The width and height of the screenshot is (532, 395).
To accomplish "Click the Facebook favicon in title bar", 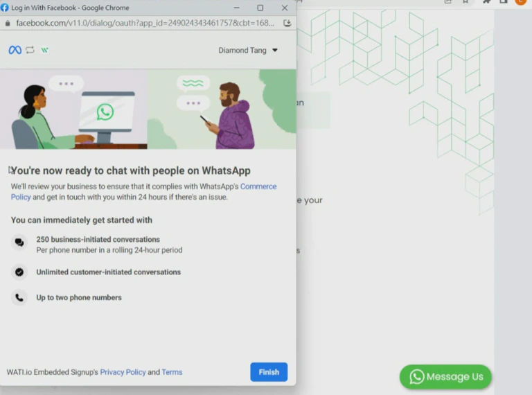I will coord(4,8).
